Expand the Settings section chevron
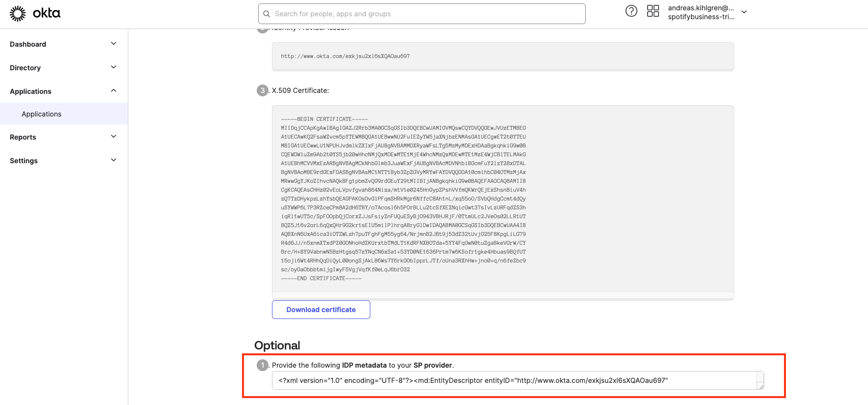The width and height of the screenshot is (868, 405). [114, 160]
